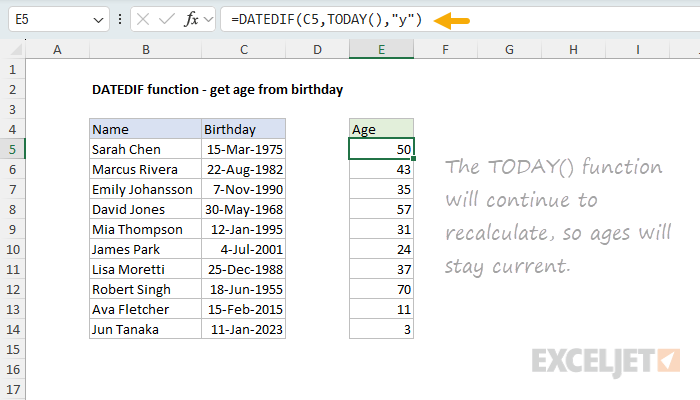The width and height of the screenshot is (700, 400).
Task: Select column G header
Action: tap(509, 50)
